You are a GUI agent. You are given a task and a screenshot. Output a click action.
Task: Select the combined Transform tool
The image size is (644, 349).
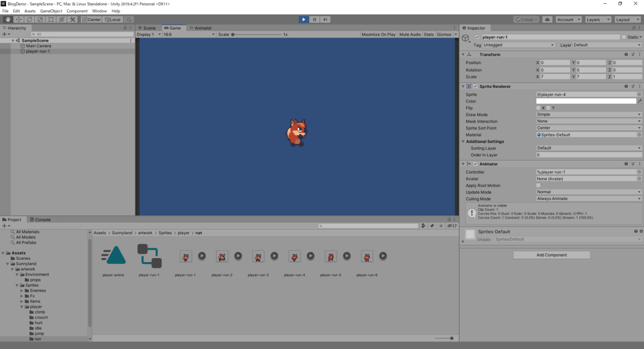point(62,19)
